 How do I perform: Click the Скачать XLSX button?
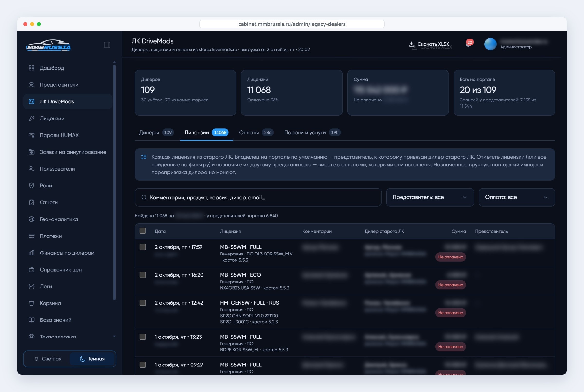click(429, 44)
